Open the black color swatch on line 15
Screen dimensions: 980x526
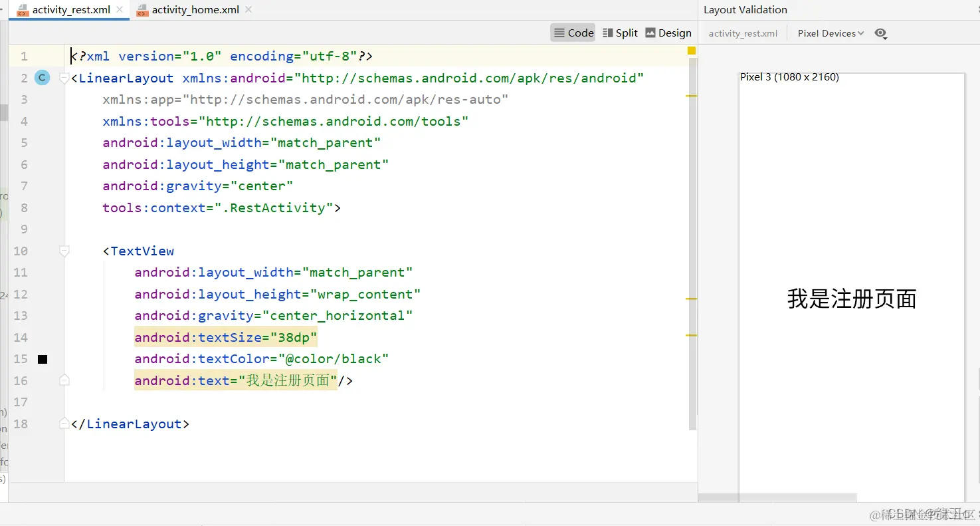[x=43, y=359]
